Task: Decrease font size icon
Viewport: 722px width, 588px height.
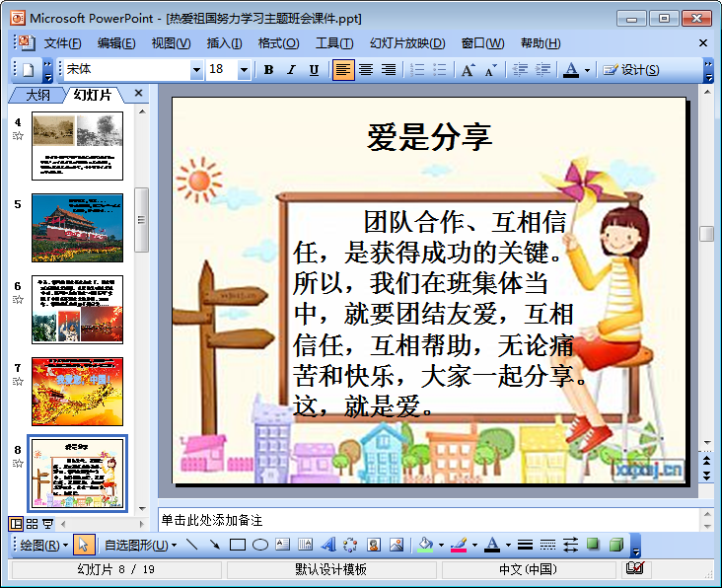Action: point(491,70)
